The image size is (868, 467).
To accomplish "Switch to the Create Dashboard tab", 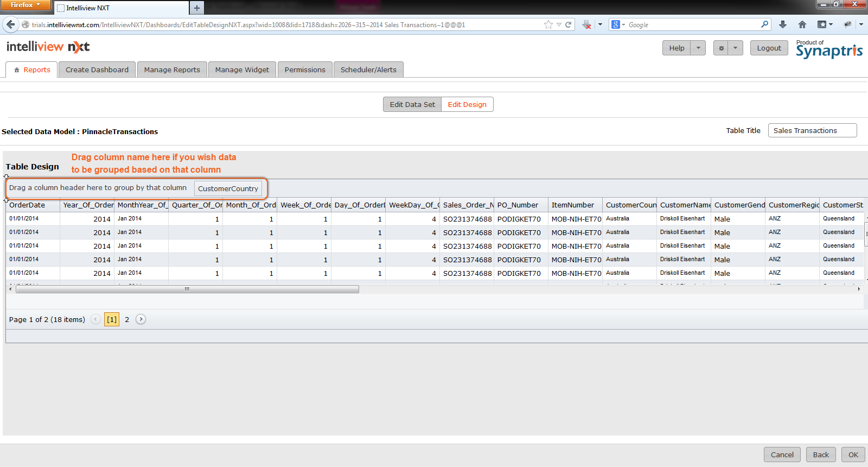I will point(97,70).
